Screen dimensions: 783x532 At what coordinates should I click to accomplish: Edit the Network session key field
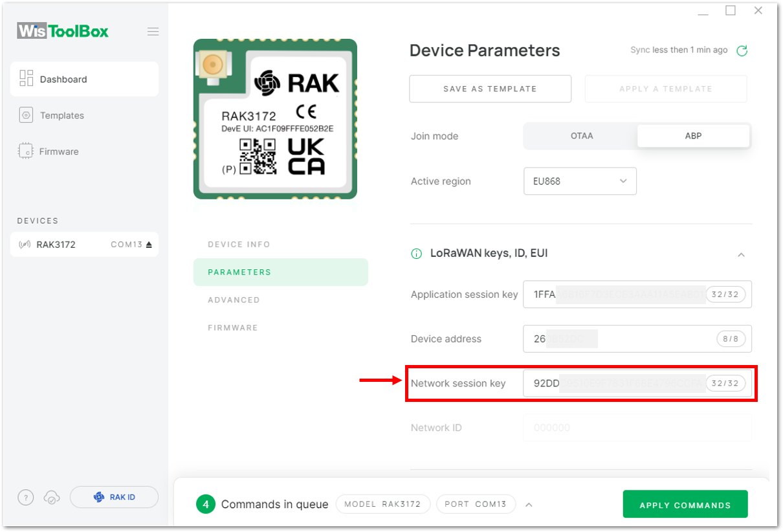637,383
